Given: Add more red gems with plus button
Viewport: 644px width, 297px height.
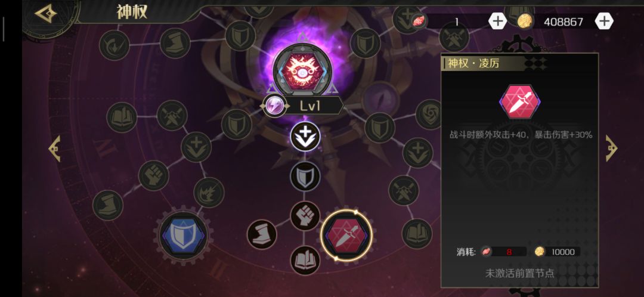Looking at the screenshot, I should (x=497, y=21).
